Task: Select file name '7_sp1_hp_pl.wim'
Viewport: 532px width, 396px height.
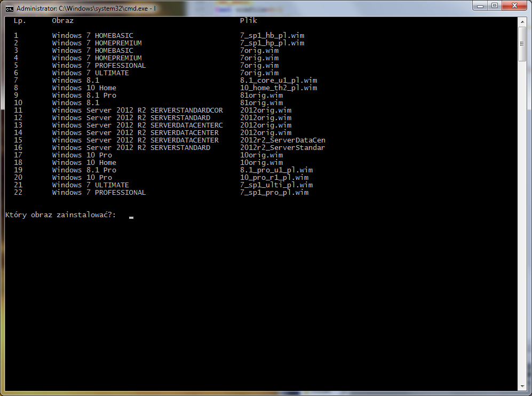Action: [272, 43]
